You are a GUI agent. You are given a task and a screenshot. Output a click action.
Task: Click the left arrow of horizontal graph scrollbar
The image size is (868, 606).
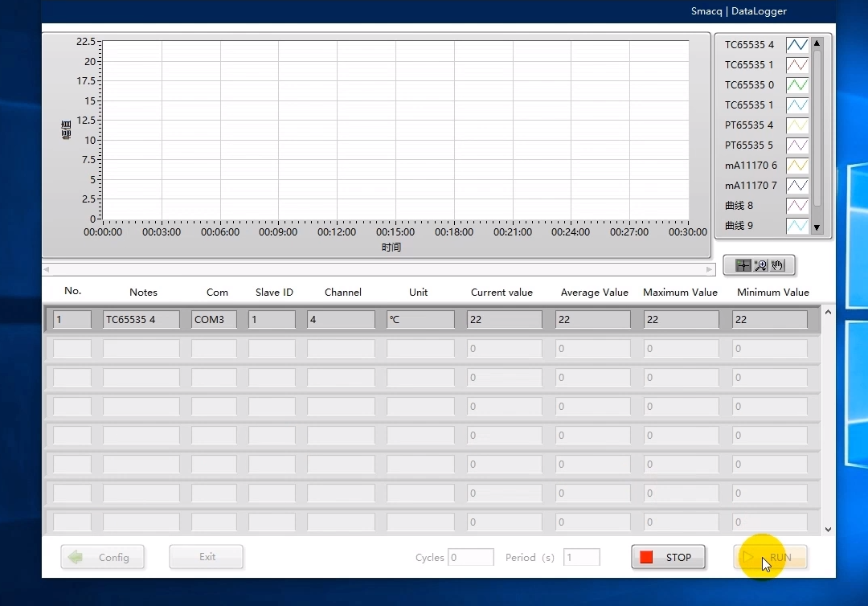tap(47, 269)
